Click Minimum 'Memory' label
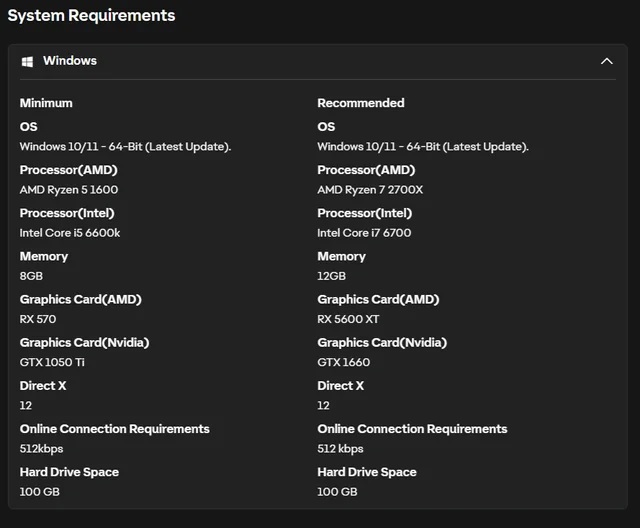640x528 pixels. (x=44, y=257)
